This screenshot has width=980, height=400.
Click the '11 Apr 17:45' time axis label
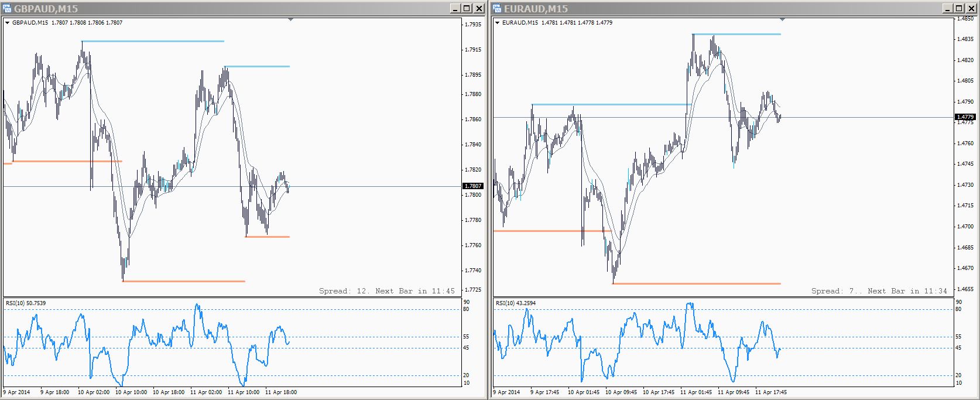pyautogui.click(x=771, y=392)
